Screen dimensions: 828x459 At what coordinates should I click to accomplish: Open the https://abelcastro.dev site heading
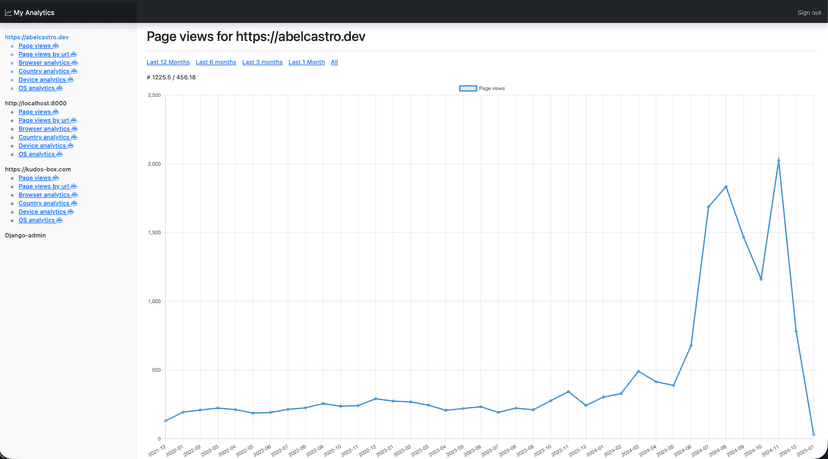37,37
